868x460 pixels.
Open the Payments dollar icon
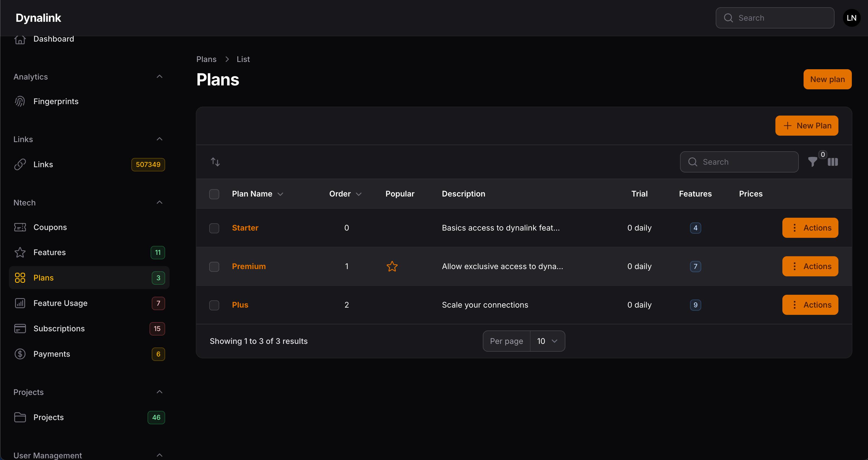click(x=20, y=354)
